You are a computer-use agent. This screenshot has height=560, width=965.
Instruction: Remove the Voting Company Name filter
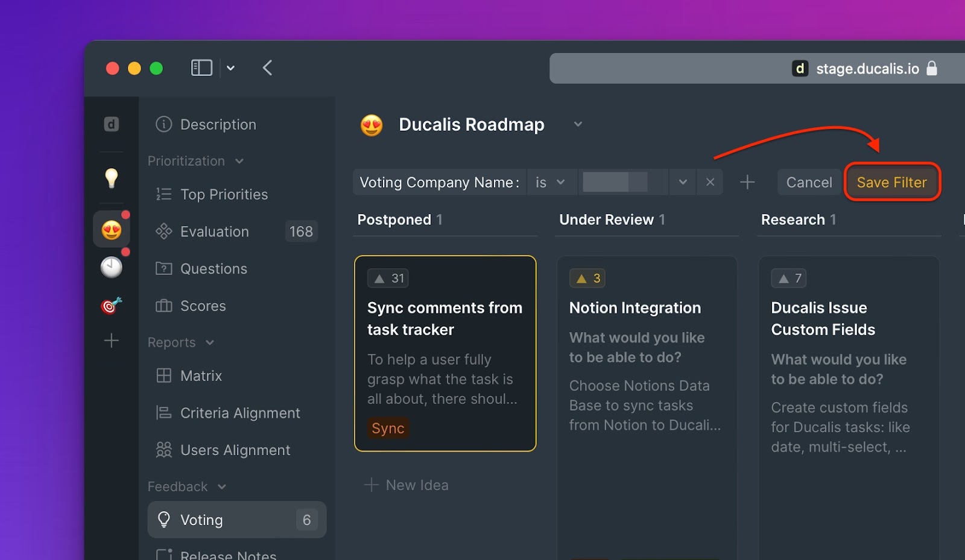pyautogui.click(x=710, y=182)
